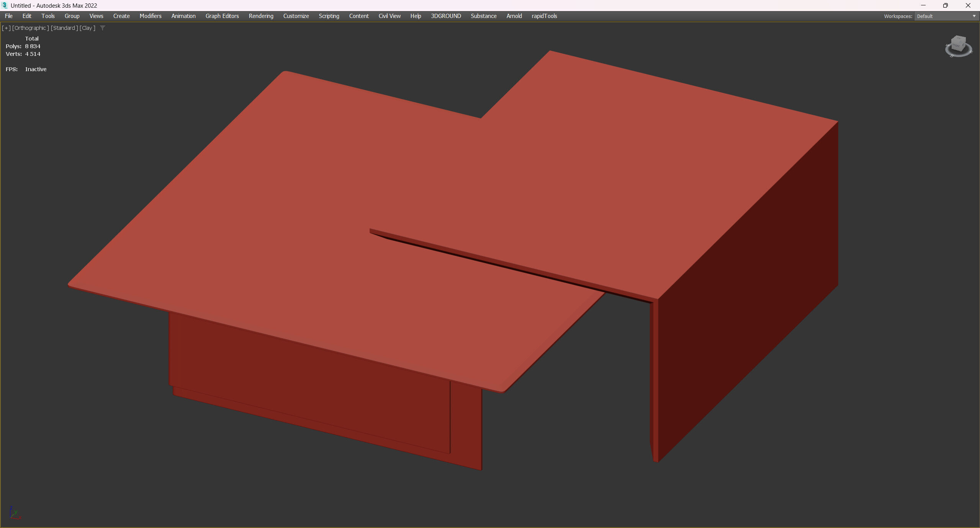Open the Animation menu
980x528 pixels.
(x=183, y=16)
